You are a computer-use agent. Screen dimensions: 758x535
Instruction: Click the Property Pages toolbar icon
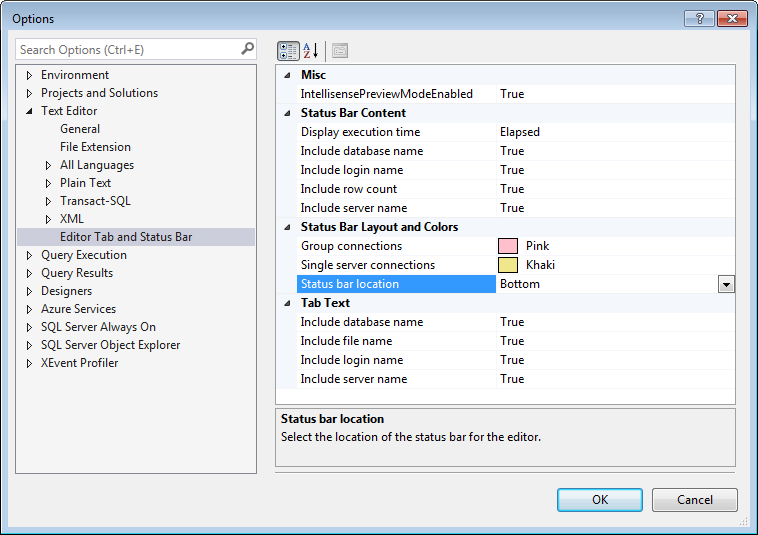(340, 50)
